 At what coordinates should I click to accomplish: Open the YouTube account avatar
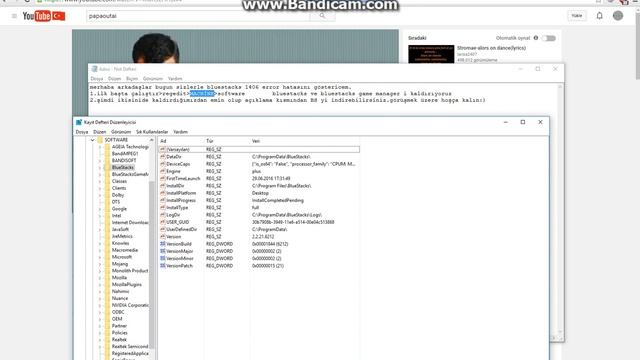(x=618, y=16)
